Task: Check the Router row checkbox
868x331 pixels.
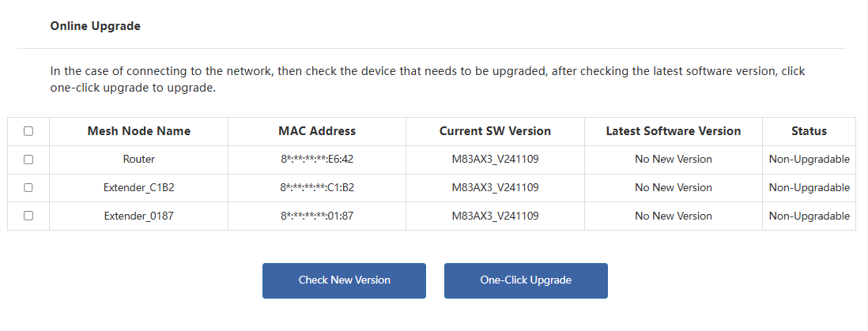Action: (28, 160)
